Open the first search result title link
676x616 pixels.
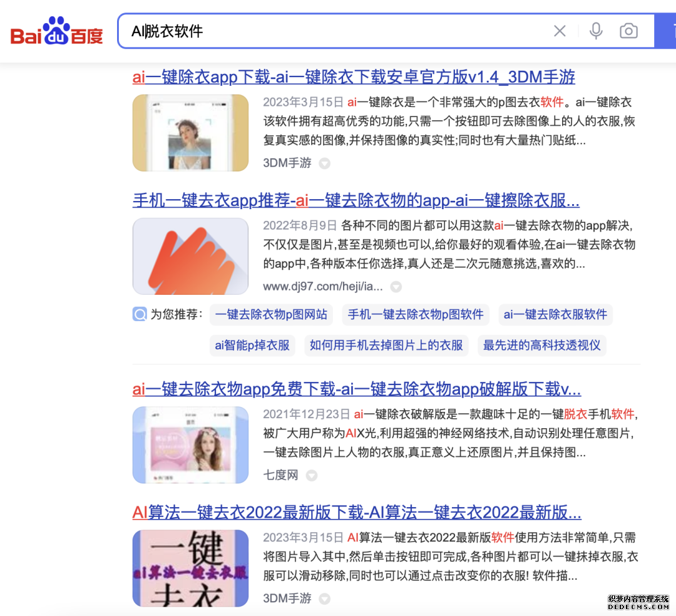tap(354, 77)
